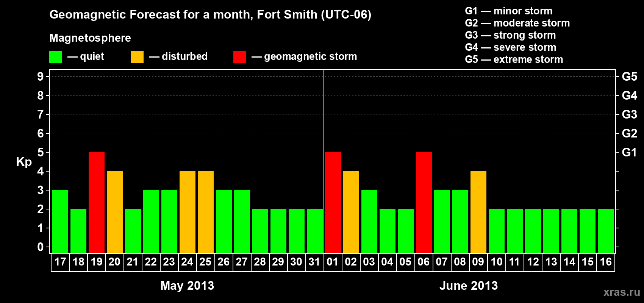This screenshot has height=303, width=644.
Task: Click the G2 label on the right axis
Action: coord(629,133)
